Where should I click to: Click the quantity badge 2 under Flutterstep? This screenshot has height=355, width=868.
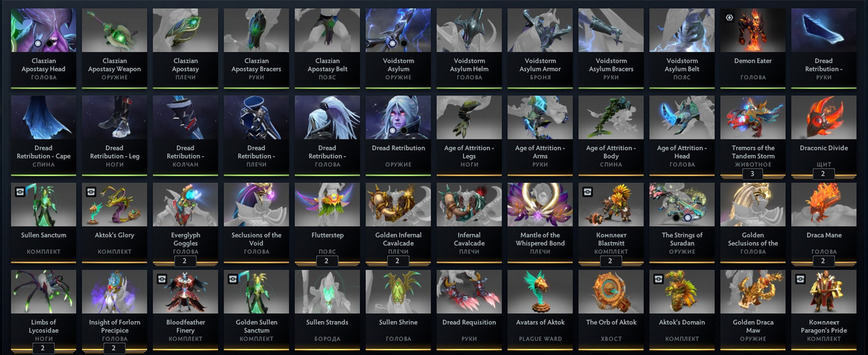(327, 261)
